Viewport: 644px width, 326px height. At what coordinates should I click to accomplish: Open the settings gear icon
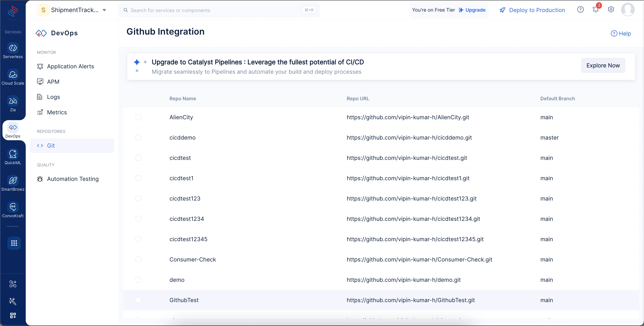point(611,9)
